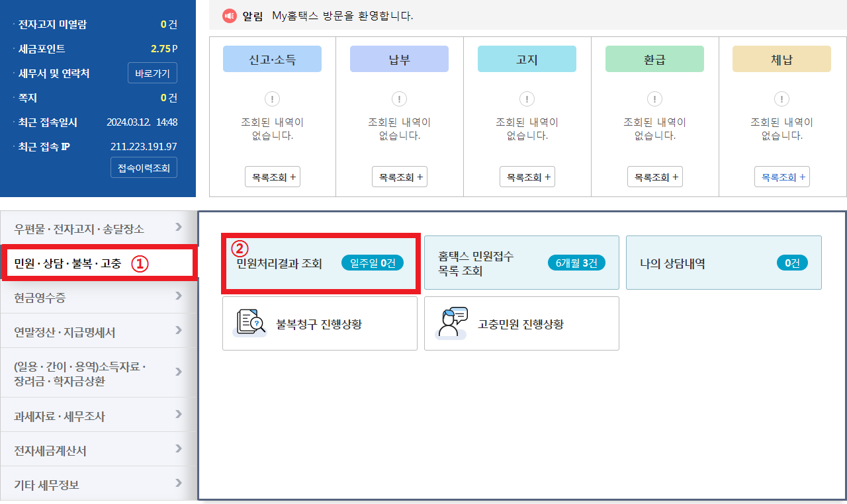Click the exclamation icon in the 체납 card

[x=781, y=99]
